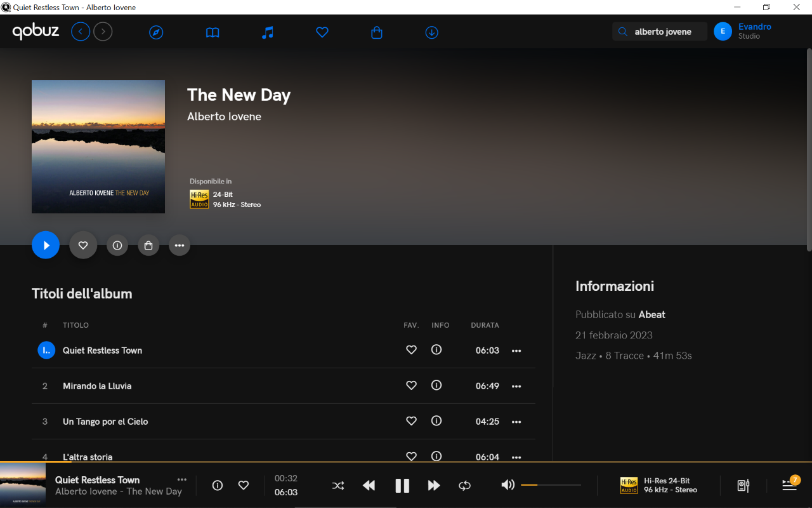Open album more options ellipsis button
Viewport: 812px width, 508px height.
click(180, 245)
